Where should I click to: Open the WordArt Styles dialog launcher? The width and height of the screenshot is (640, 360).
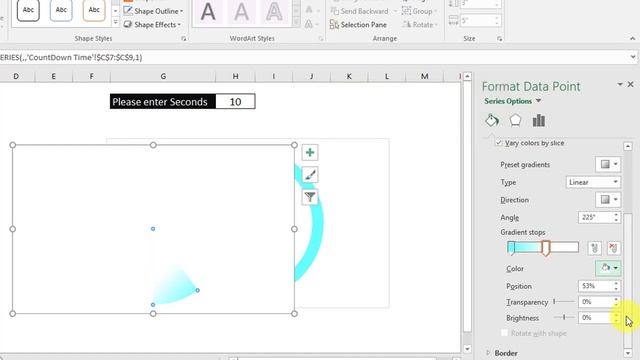coord(321,39)
